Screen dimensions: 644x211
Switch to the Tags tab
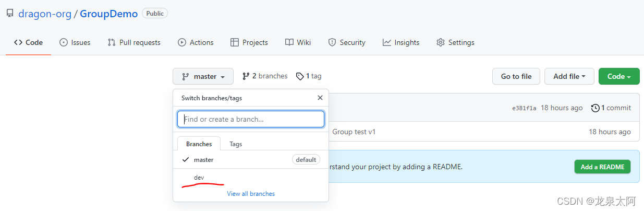coord(236,144)
